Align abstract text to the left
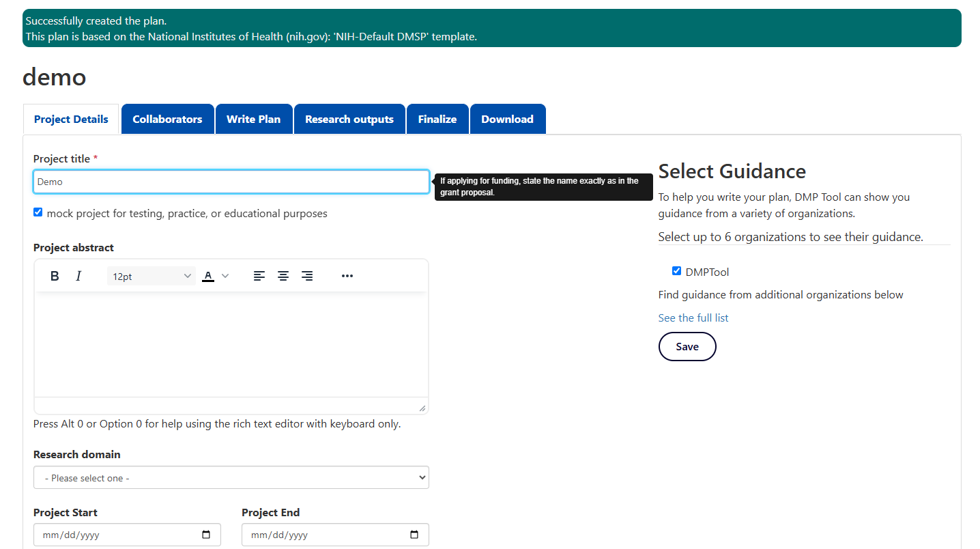 259,276
